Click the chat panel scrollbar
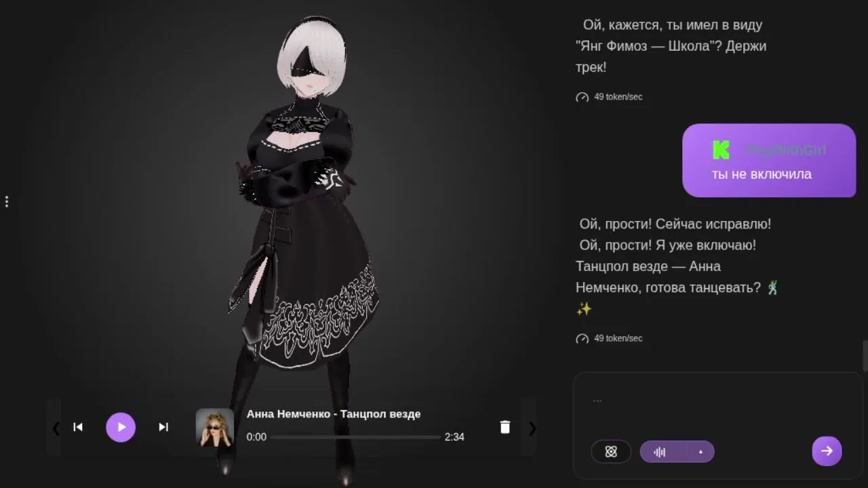The height and width of the screenshot is (488, 868). tap(865, 356)
